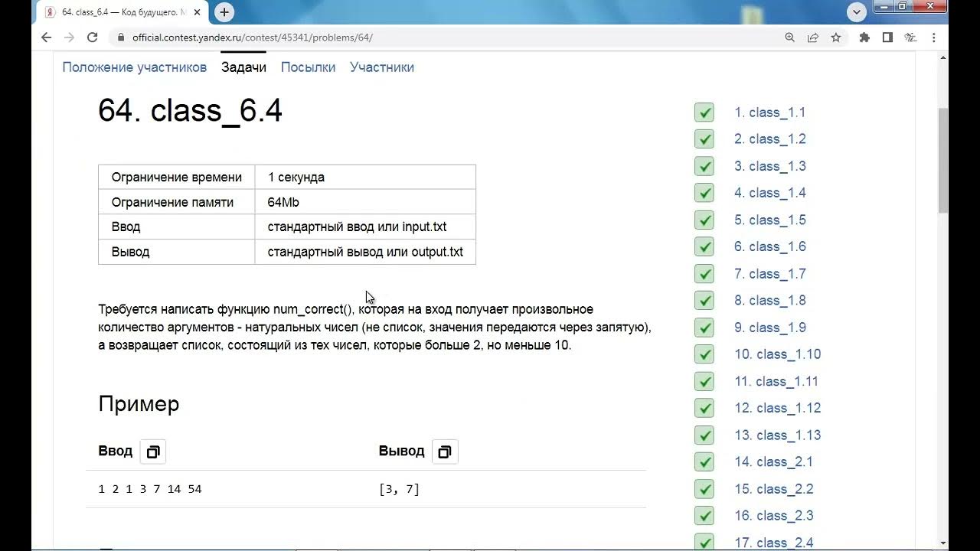Open the Участники tab
This screenshot has height=551, width=980.
tap(382, 67)
